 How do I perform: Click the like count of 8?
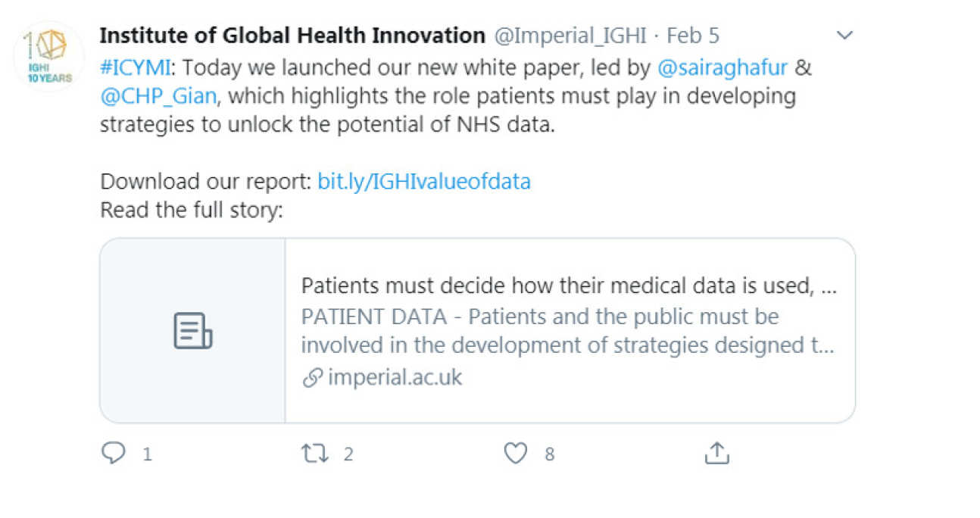(x=550, y=454)
